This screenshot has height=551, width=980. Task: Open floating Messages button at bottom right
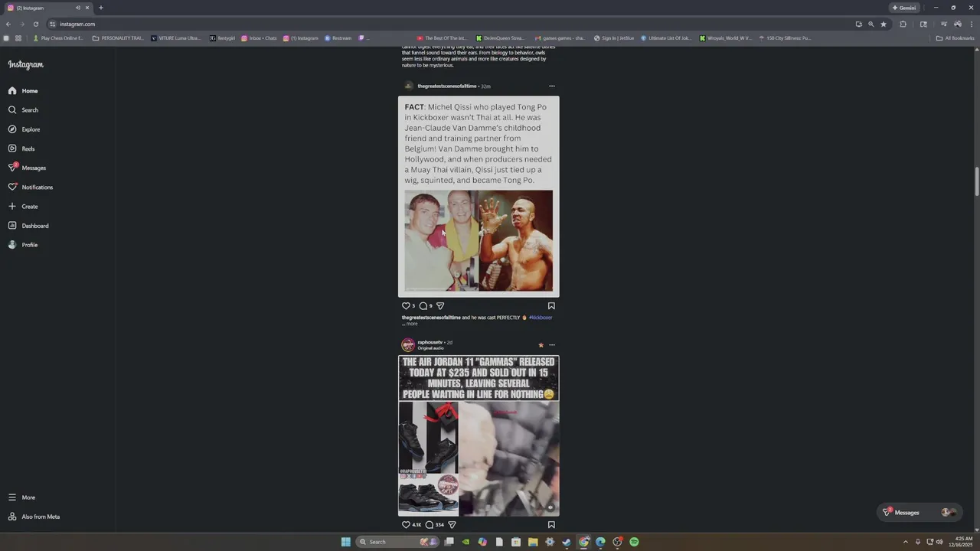(x=920, y=513)
